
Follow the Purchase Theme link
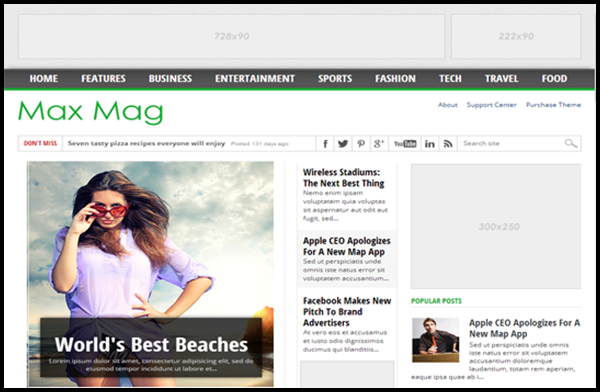coord(553,105)
